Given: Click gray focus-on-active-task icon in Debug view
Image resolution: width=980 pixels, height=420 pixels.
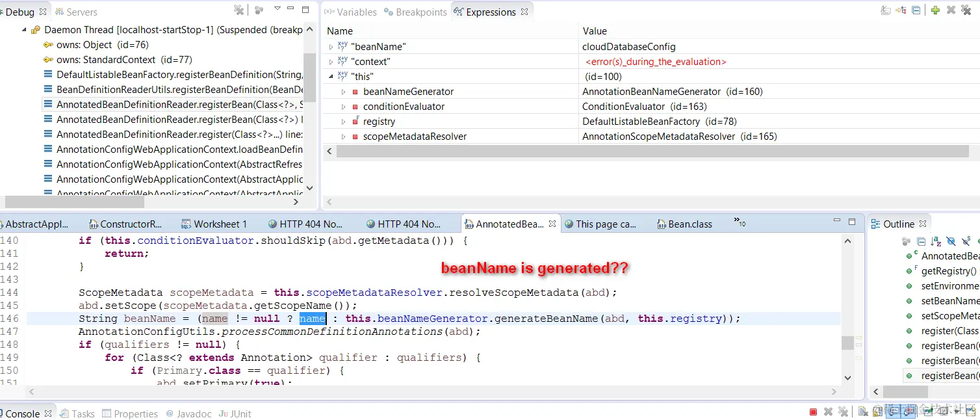Looking at the screenshot, I should pyautogui.click(x=259, y=10).
